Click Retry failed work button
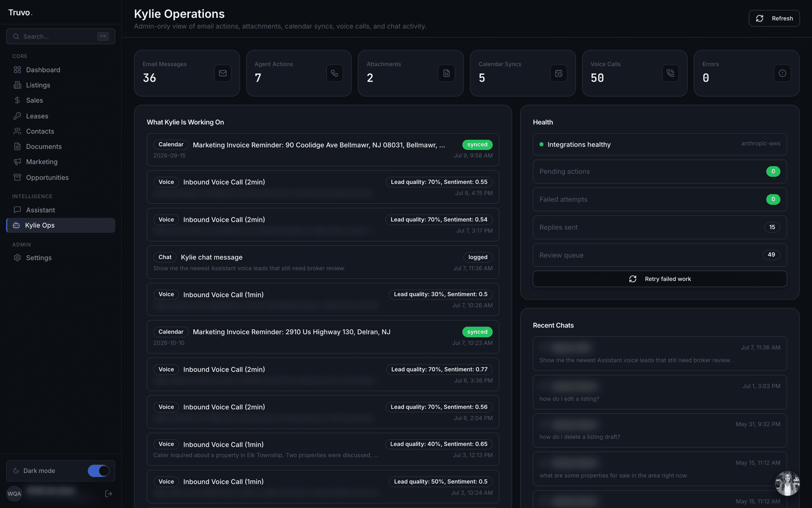Image resolution: width=812 pixels, height=508 pixels. pos(660,279)
